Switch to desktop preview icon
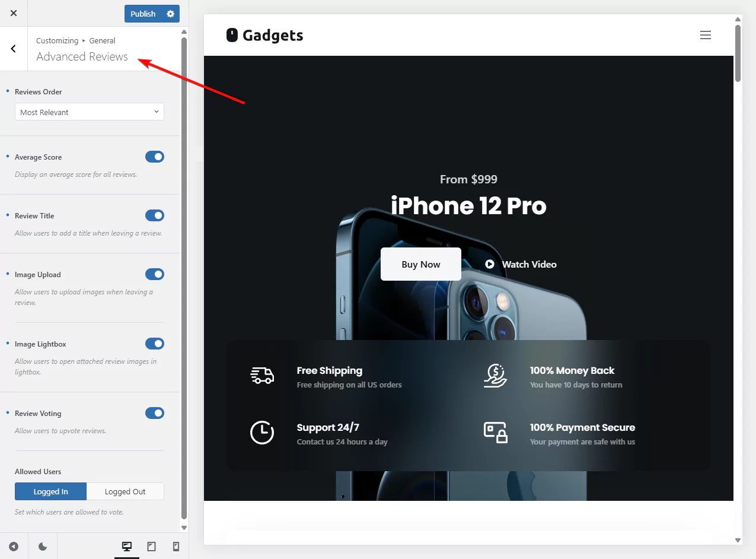 126,547
